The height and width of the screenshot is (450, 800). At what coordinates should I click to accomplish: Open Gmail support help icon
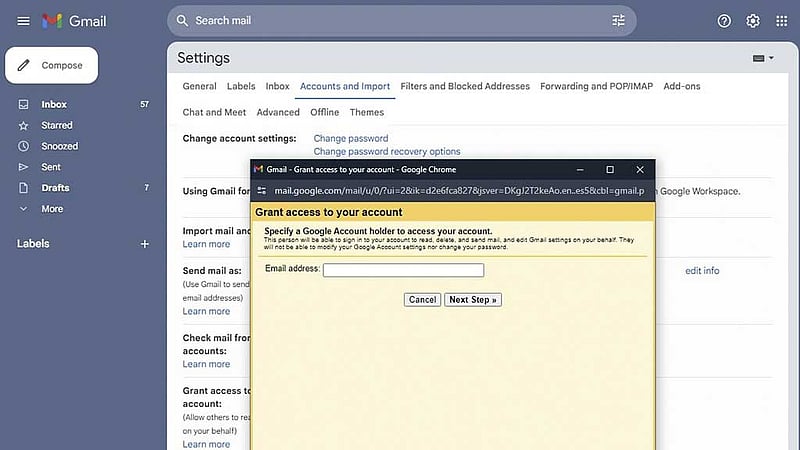[724, 21]
